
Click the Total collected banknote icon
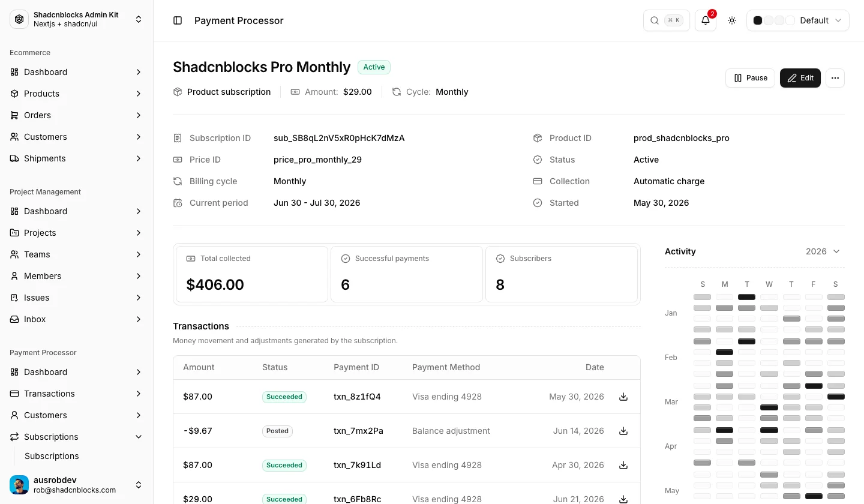coord(191,259)
